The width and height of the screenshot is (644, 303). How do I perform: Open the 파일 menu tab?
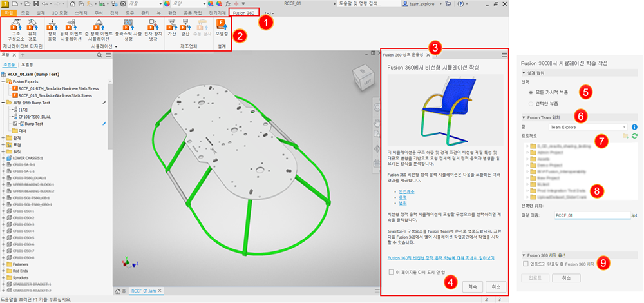[x=8, y=13]
